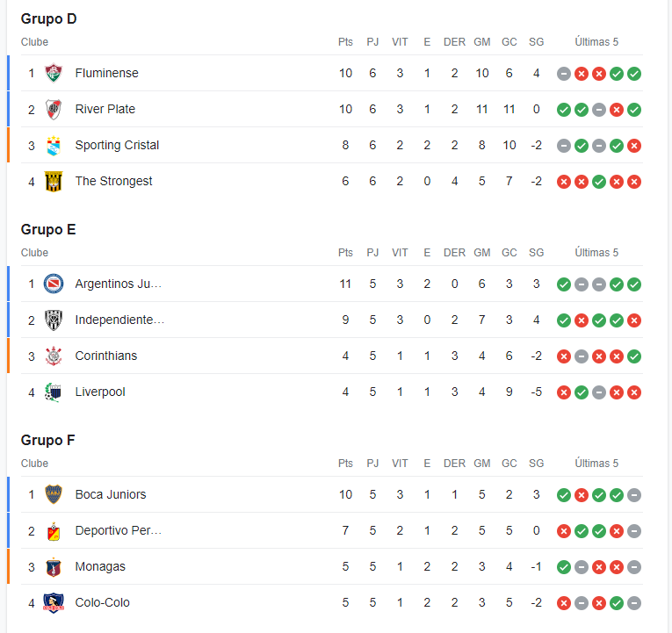Click River Plate's first green result icon
The image size is (672, 633).
point(564,110)
